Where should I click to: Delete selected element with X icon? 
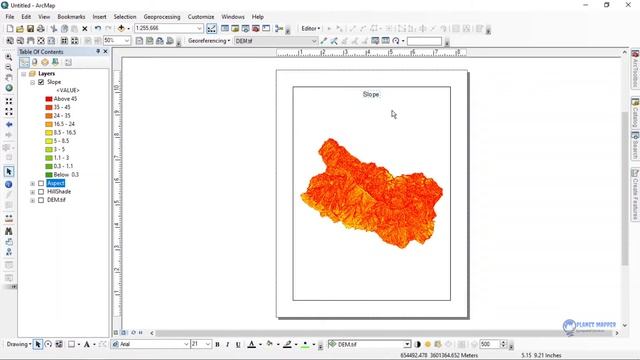[x=84, y=29]
